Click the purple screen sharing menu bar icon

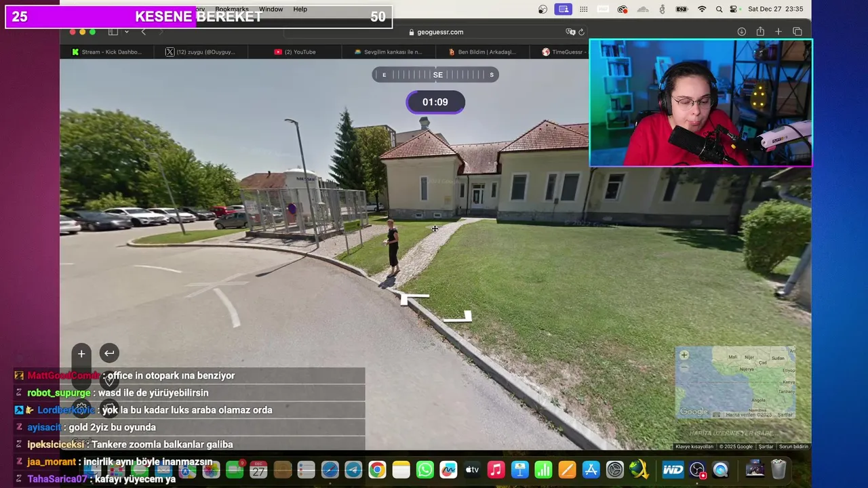[563, 9]
